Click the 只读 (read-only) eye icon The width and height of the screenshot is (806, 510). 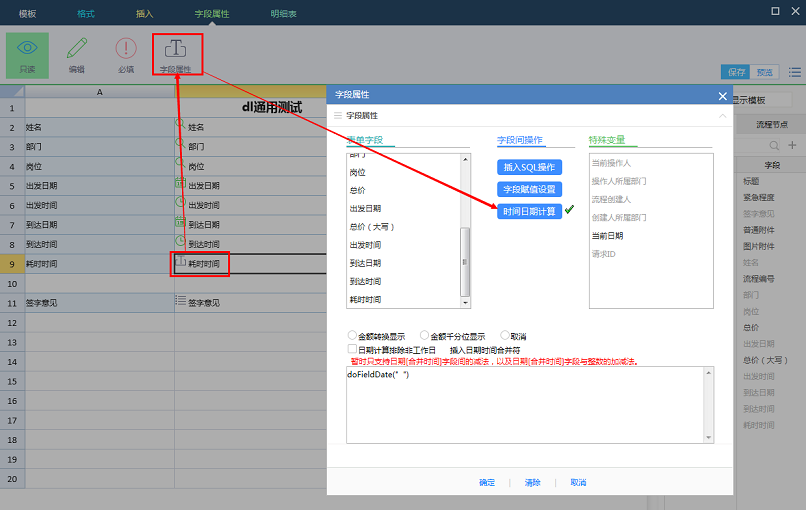(x=27, y=50)
